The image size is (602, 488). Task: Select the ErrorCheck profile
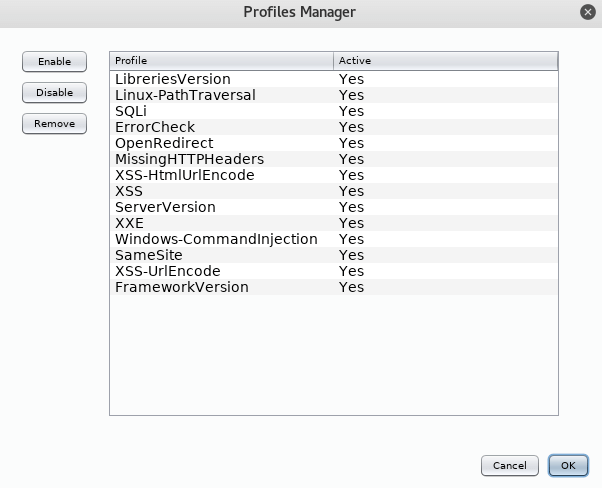155,127
